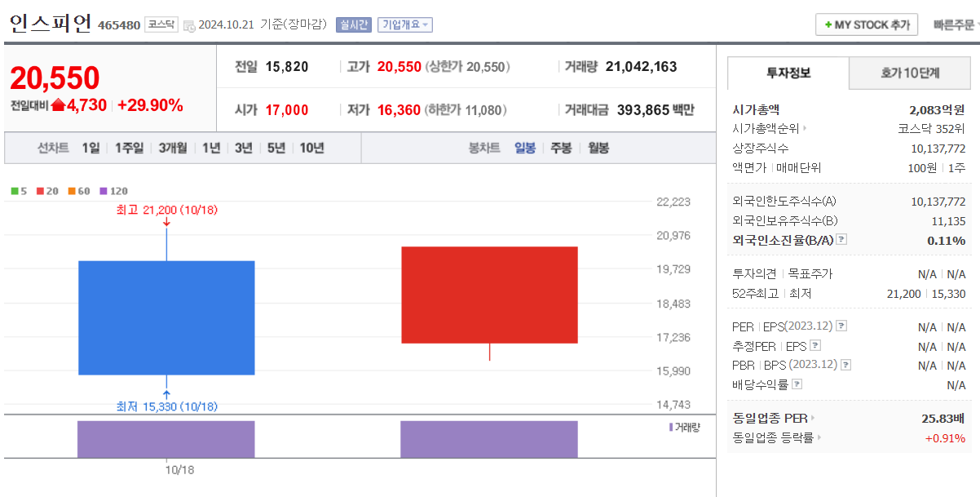The image size is (980, 497).
Task: Expand the 빠른주문 dropdown
Action: [x=956, y=25]
